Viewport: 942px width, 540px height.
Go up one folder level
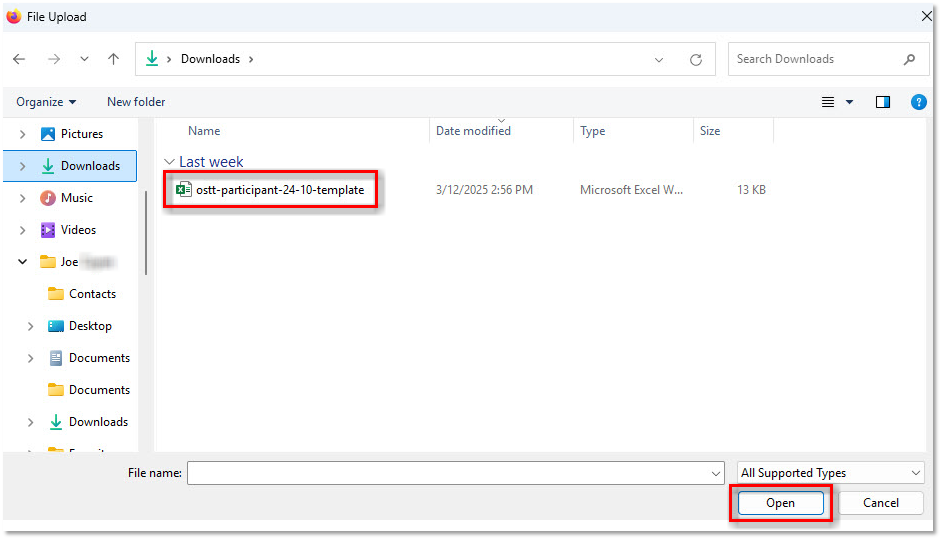click(114, 59)
